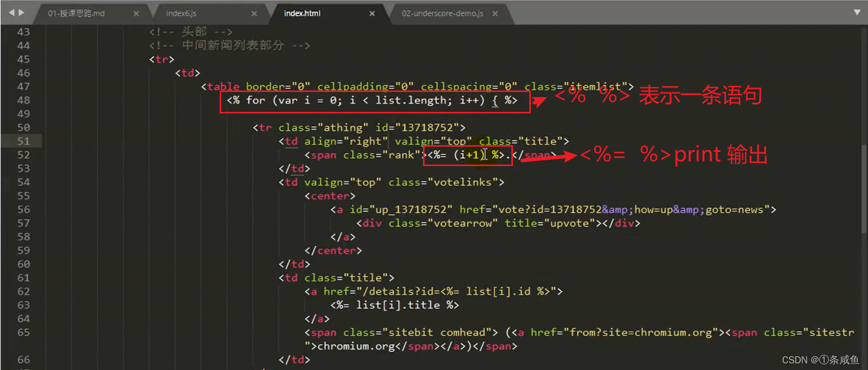Click line number 48 in gutter
The width and height of the screenshot is (868, 370).
pyautogui.click(x=24, y=100)
